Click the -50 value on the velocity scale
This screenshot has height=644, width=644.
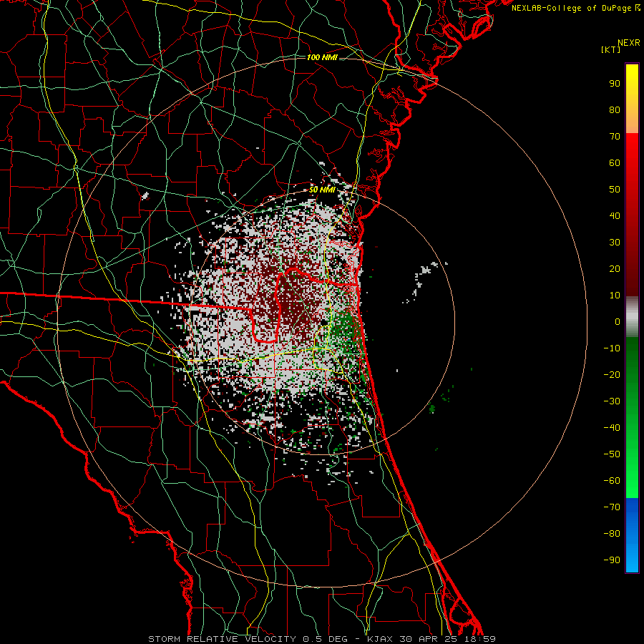click(x=612, y=454)
